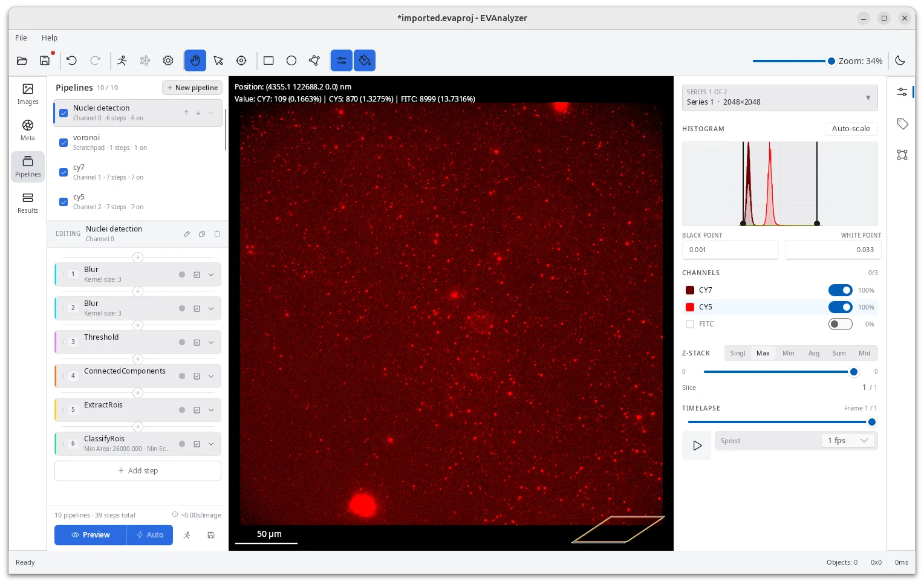Open the 1 fps speed dropdown
Viewport: 924px width, 584px height.
coord(848,441)
